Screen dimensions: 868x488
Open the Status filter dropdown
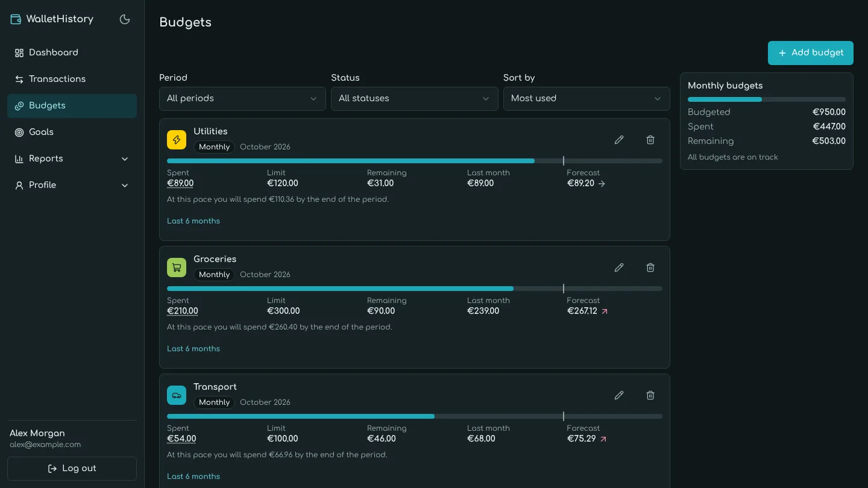(x=415, y=99)
